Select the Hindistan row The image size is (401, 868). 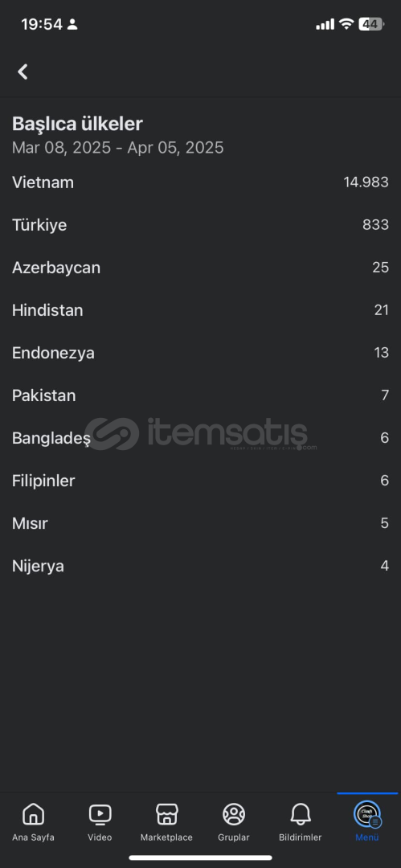tap(201, 310)
